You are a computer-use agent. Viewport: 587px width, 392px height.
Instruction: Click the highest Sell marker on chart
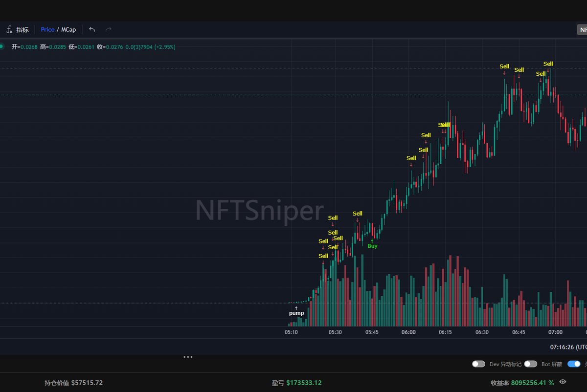[x=548, y=64]
